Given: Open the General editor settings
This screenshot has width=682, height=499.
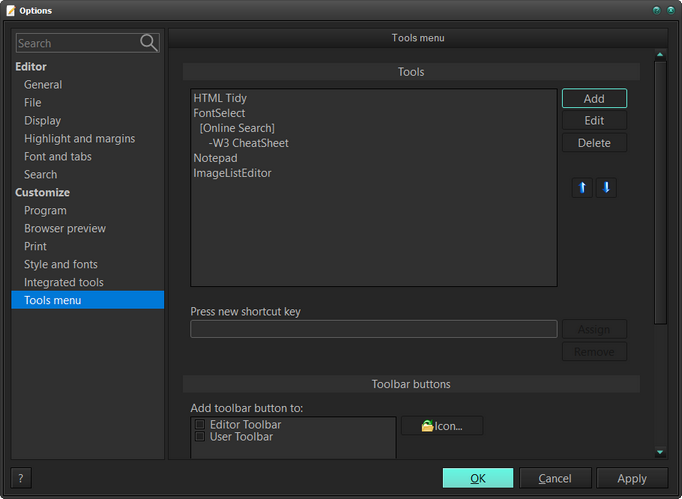Looking at the screenshot, I should [x=43, y=85].
